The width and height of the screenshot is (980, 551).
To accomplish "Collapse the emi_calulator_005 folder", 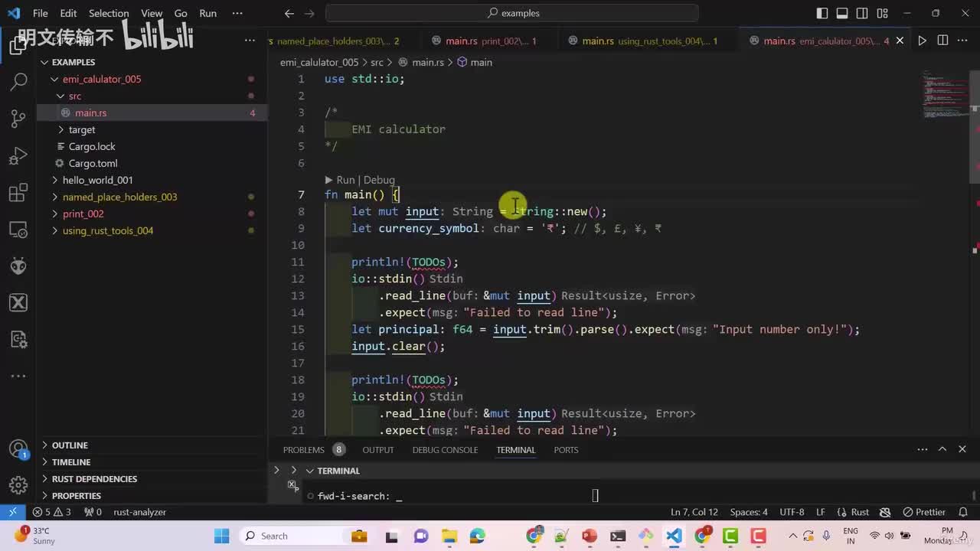I will click(x=102, y=79).
